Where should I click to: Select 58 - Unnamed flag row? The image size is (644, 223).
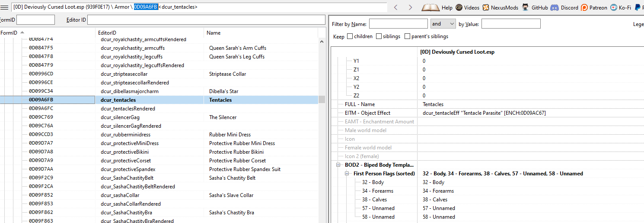tap(488, 217)
